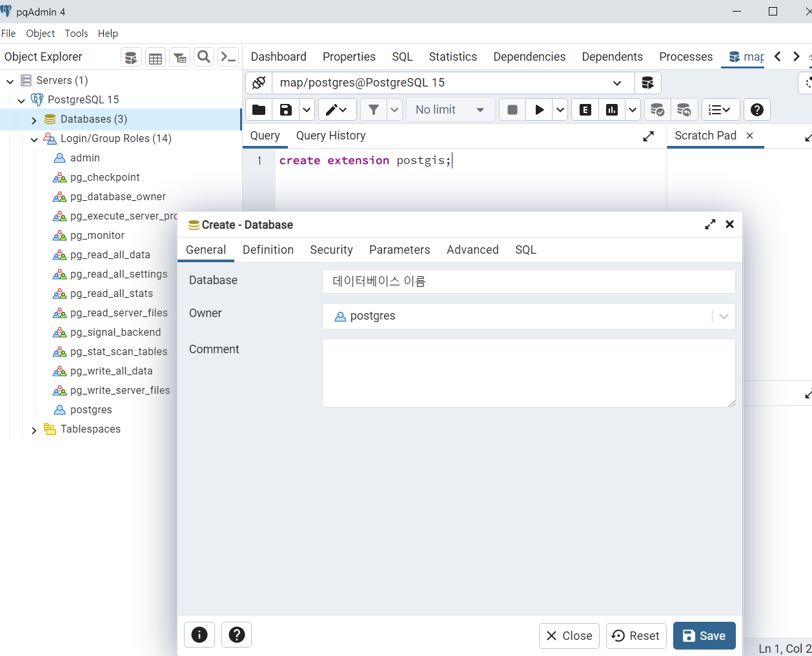812x656 pixels.
Task: Click the dialog help (?) button
Action: (237, 635)
